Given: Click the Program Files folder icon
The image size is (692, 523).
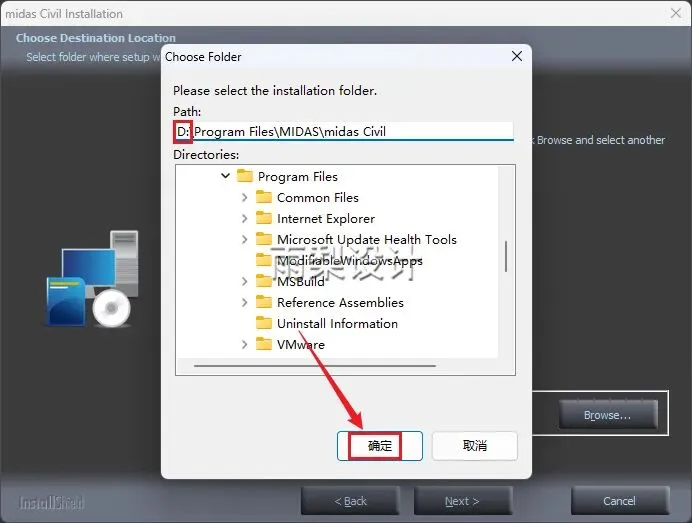Looking at the screenshot, I should tap(244, 176).
